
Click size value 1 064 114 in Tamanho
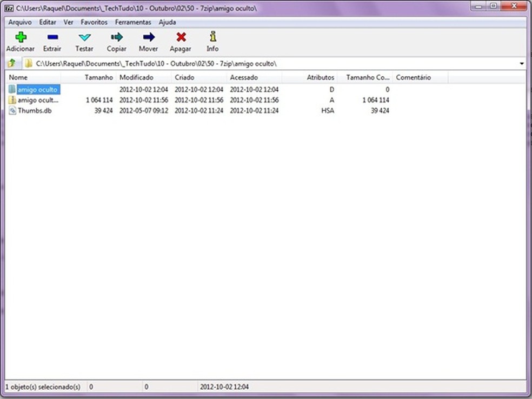point(99,100)
